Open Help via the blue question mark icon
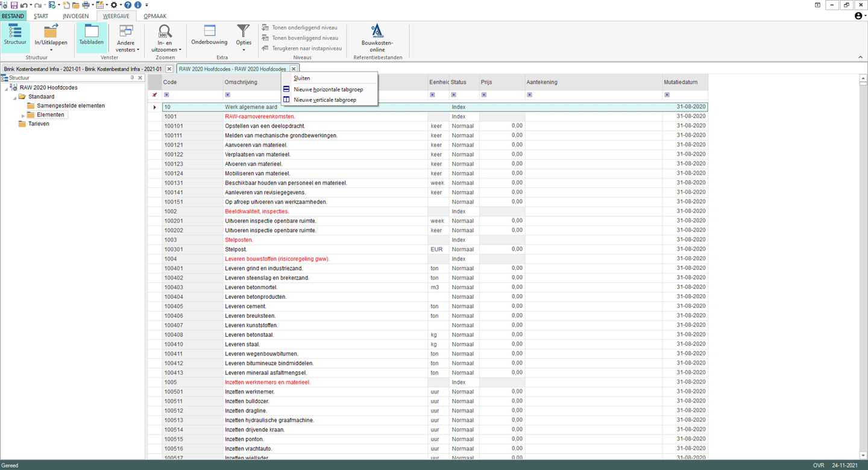Image resolution: width=868 pixels, height=470 pixels. pos(128,5)
